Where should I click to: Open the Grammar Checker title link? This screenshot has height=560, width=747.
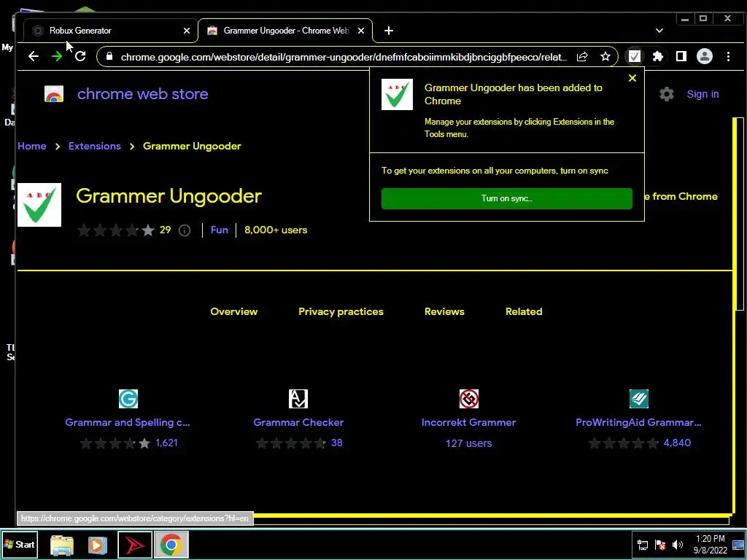(x=298, y=422)
